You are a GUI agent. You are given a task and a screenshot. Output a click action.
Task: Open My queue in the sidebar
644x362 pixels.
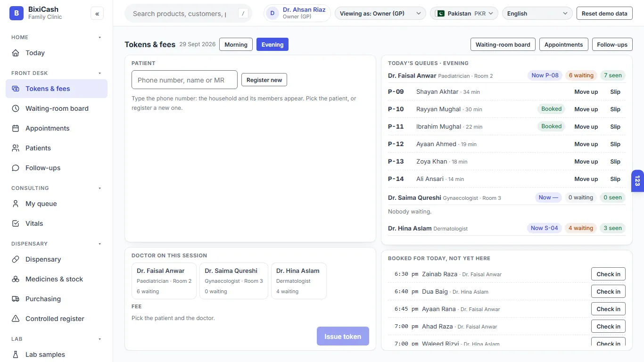point(57,204)
